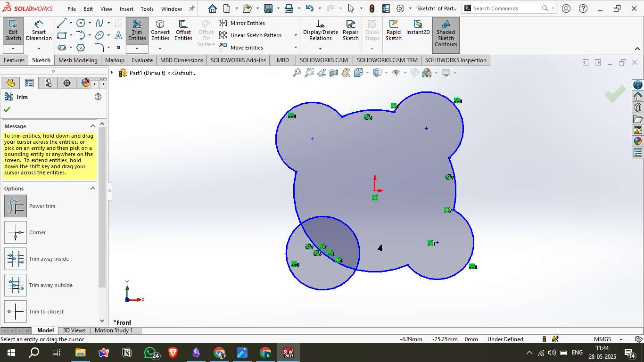
Task: Click Offset Entities
Action: tap(183, 30)
